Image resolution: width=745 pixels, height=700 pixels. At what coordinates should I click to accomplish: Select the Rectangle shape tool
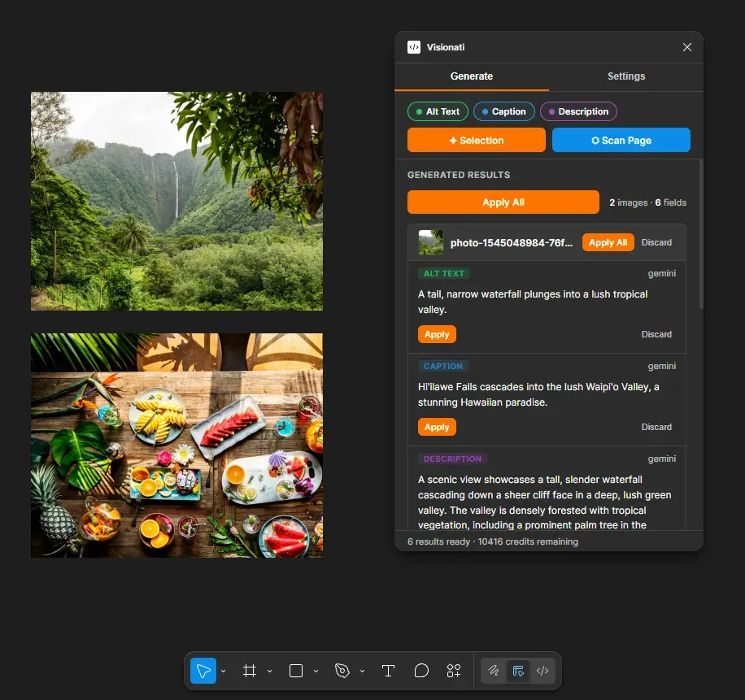[x=294, y=671]
